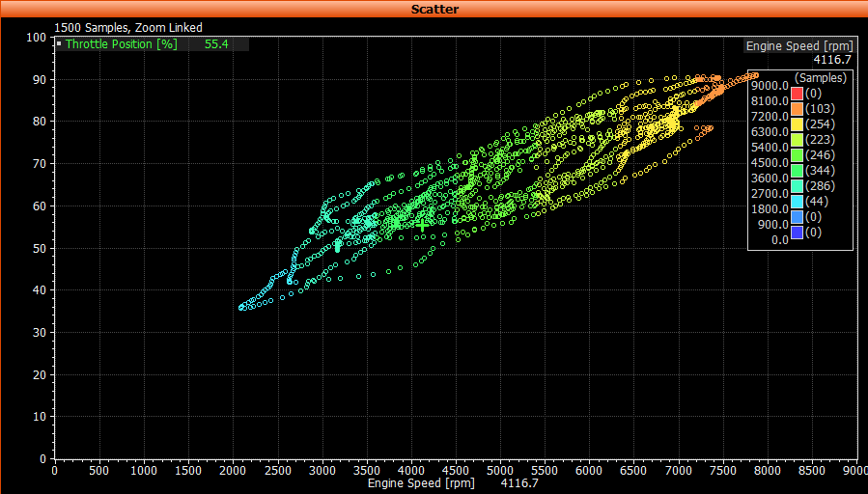This screenshot has width=868, height=494.
Task: Select the orange 7200-8100 rpm legend swatch
Action: point(798,109)
